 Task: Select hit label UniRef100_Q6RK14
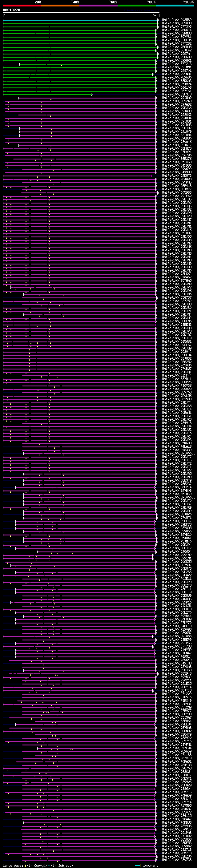177,30
